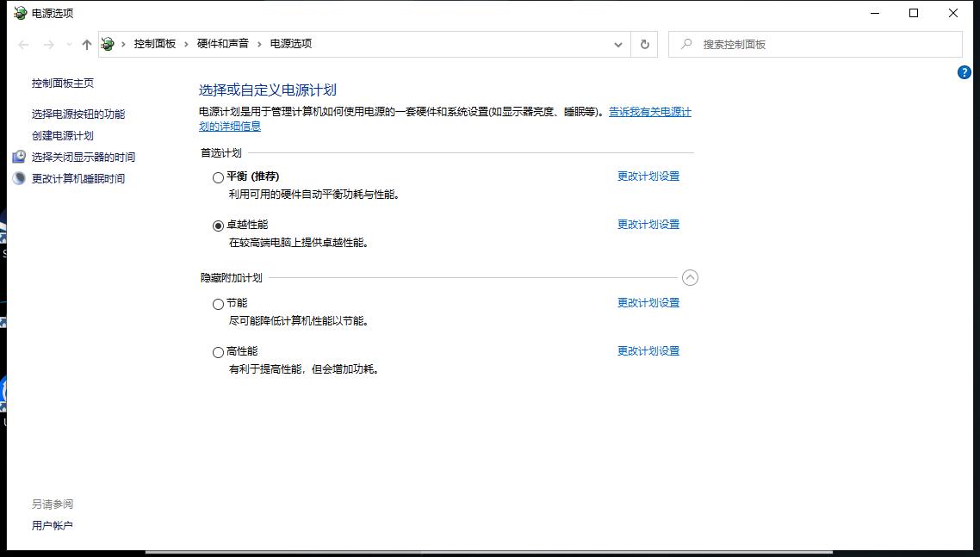This screenshot has height=557, width=980.
Task: Click the clock icon beside 选择关闭显示器的时间
Action: (x=20, y=157)
